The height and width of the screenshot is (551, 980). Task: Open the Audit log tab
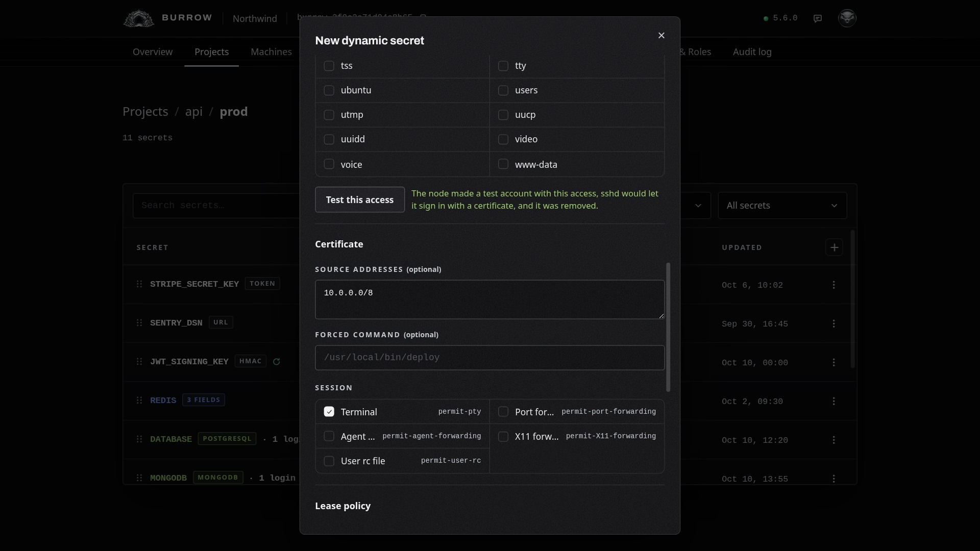pyautogui.click(x=752, y=52)
